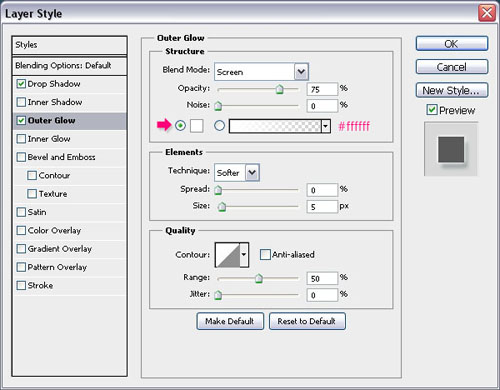500x390 pixels.
Task: Check the Anti-aliased checkbox
Action: (x=265, y=255)
